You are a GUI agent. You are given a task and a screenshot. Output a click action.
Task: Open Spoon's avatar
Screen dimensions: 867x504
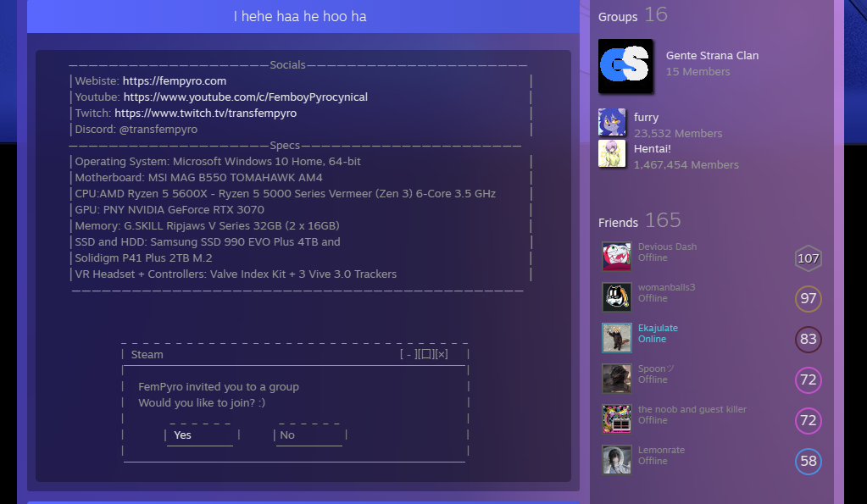616,378
